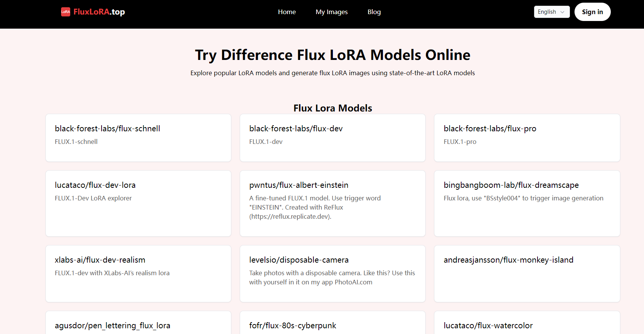Open the fofr/flux-80s-cyberpunk model
This screenshot has height=334, width=644.
(x=332, y=323)
